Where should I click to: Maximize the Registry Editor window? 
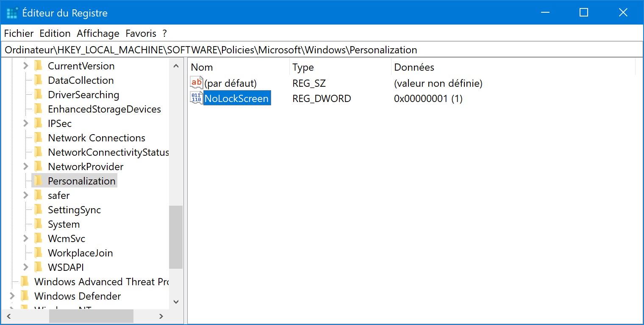[584, 13]
